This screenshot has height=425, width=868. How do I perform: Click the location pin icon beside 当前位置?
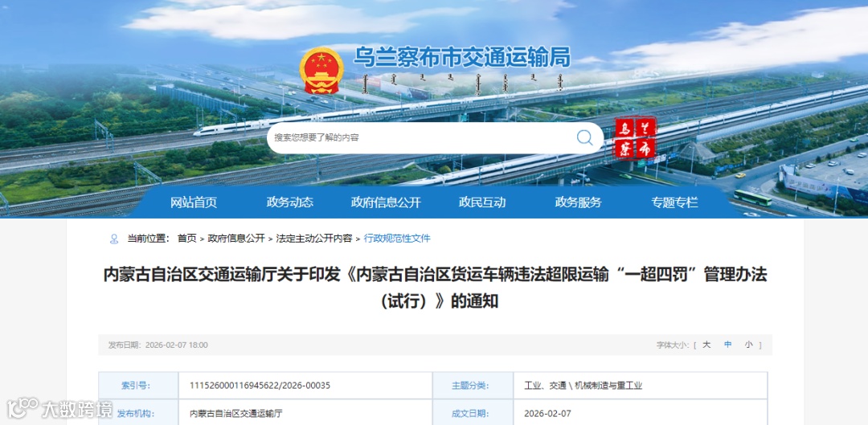(x=114, y=239)
